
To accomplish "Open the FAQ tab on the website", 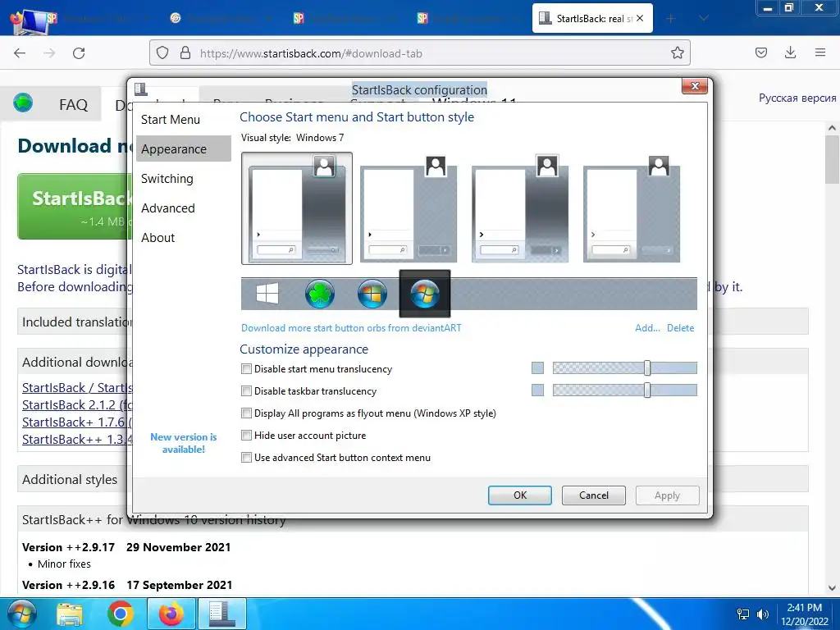I will coord(73,104).
